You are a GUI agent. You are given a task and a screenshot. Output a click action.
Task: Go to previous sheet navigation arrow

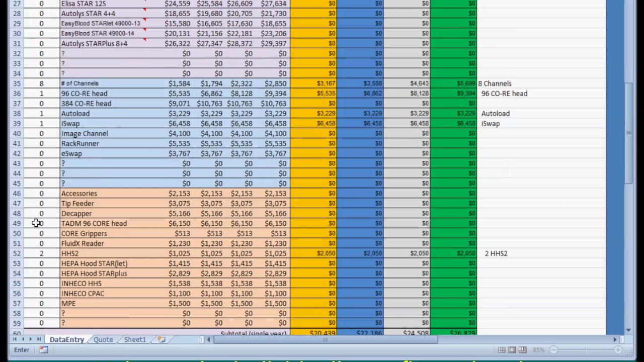[x=23, y=340]
